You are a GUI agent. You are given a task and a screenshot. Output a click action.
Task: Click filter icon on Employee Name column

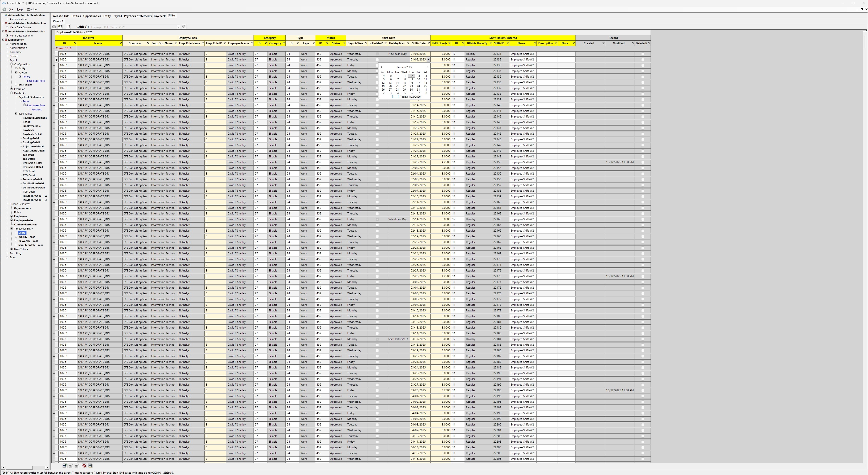pyautogui.click(x=252, y=43)
